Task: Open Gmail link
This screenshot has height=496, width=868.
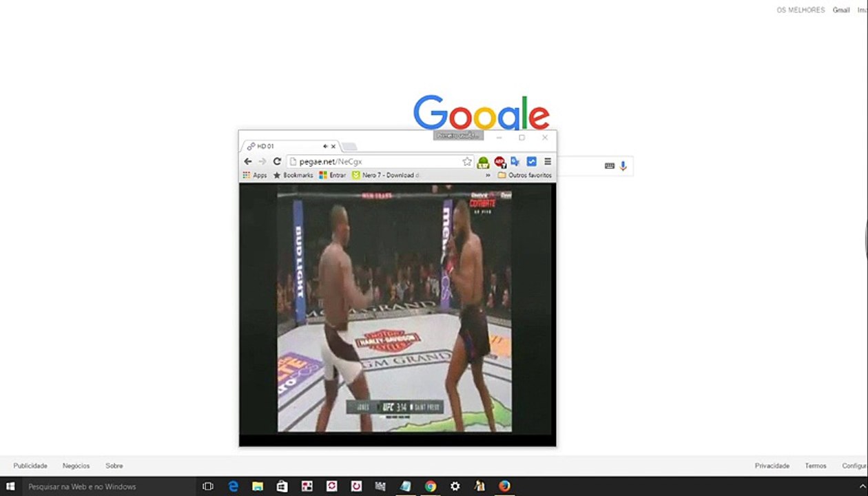Action: coord(841,10)
